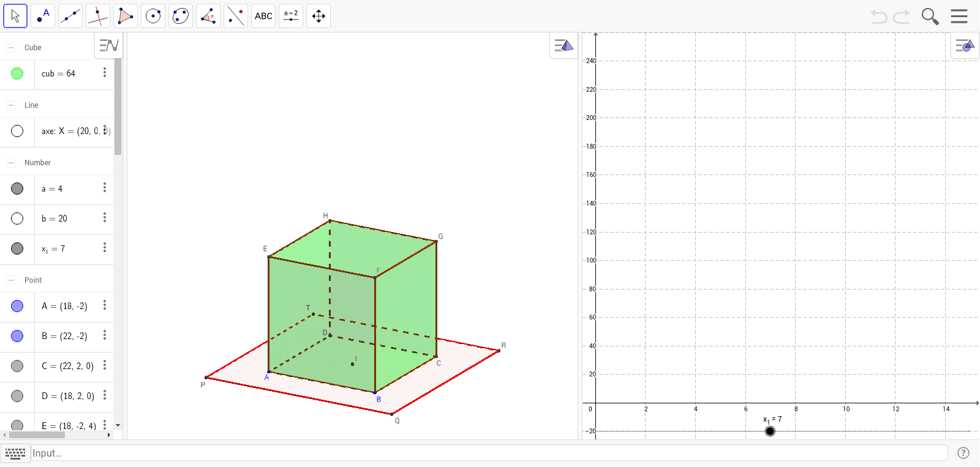
Task: Toggle visibility of point B
Action: 17,336
